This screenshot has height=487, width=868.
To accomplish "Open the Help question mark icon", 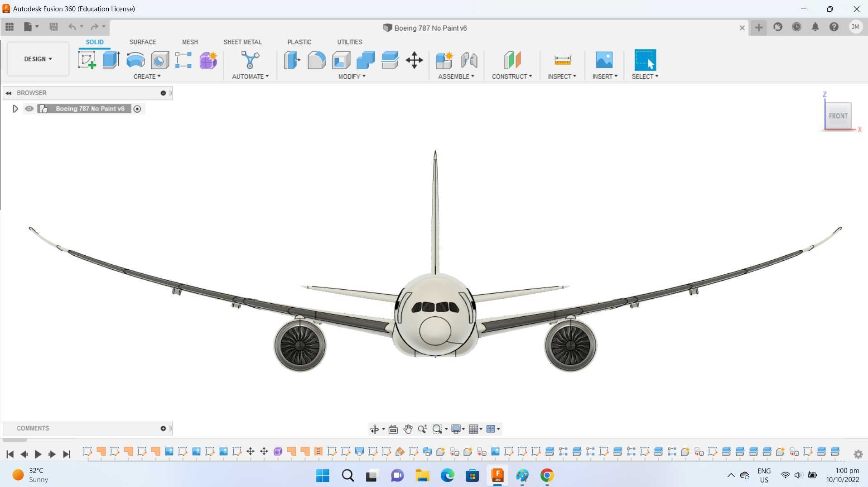I will [x=834, y=27].
